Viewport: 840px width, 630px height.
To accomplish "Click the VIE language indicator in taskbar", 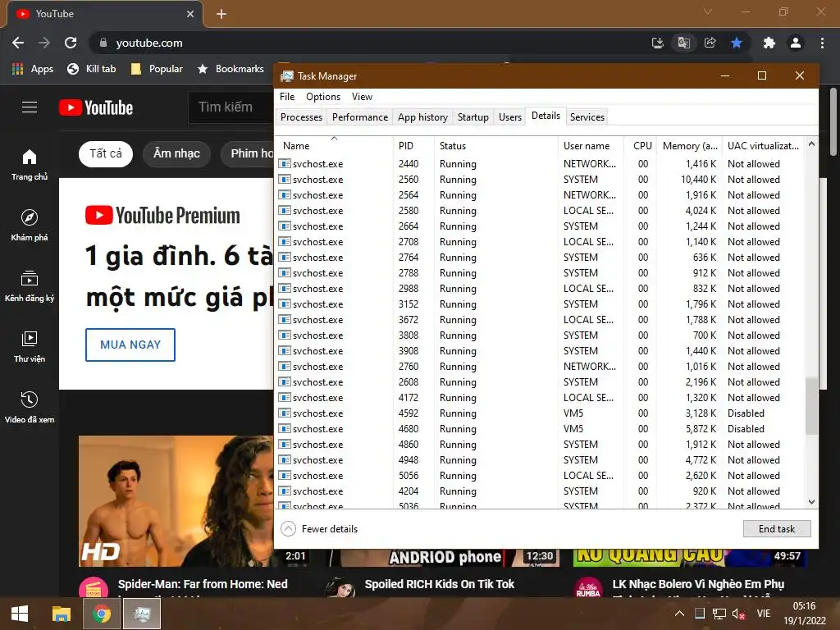I will click(x=764, y=614).
